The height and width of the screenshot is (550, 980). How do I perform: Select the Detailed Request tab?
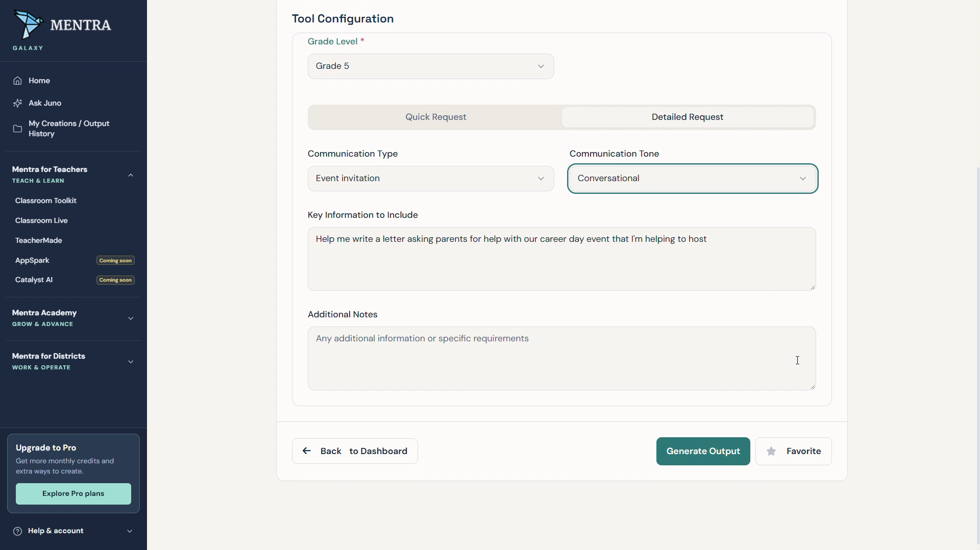click(x=687, y=117)
